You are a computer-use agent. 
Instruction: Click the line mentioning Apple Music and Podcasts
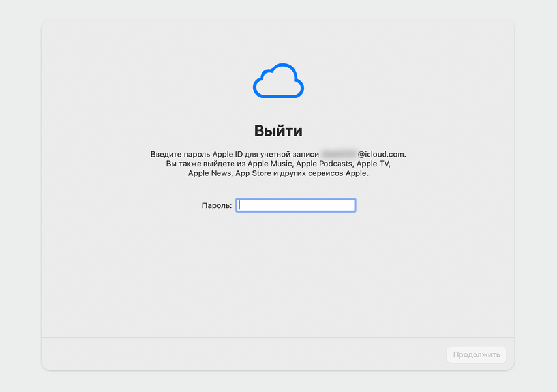click(278, 164)
